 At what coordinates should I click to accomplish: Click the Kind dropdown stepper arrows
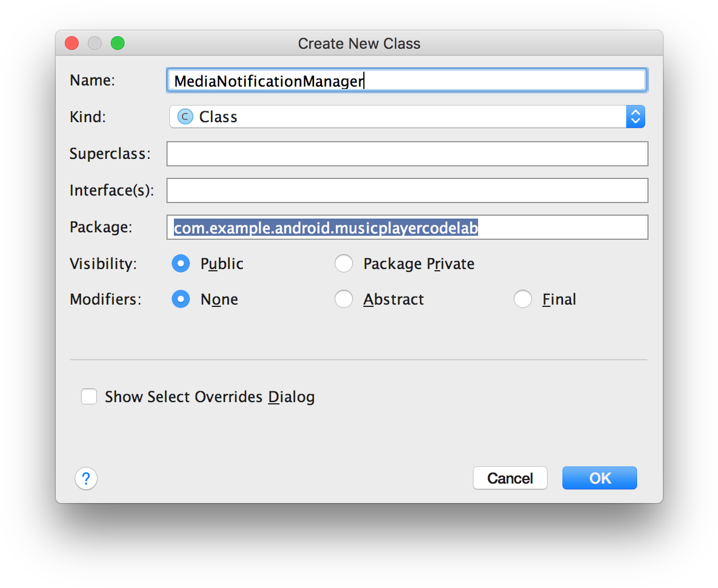coord(635,116)
